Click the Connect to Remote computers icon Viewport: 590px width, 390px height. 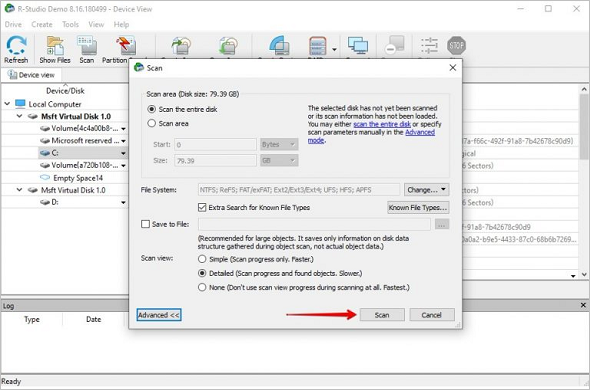[x=358, y=46]
